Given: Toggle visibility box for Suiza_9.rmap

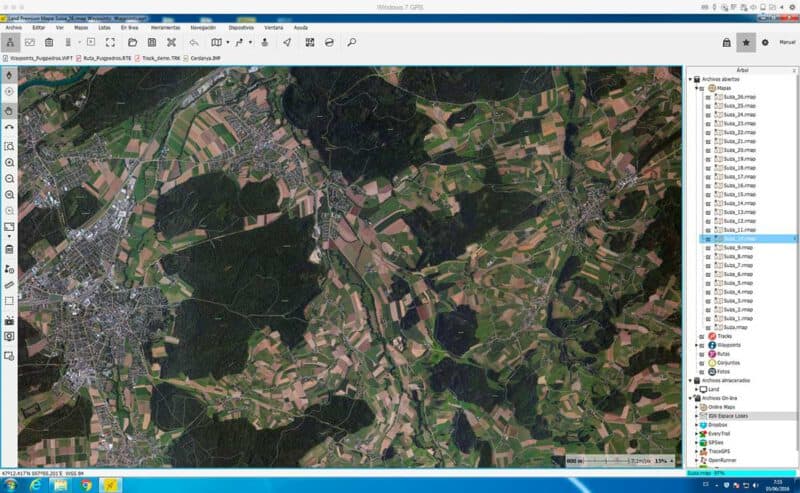Looking at the screenshot, I should pos(708,248).
